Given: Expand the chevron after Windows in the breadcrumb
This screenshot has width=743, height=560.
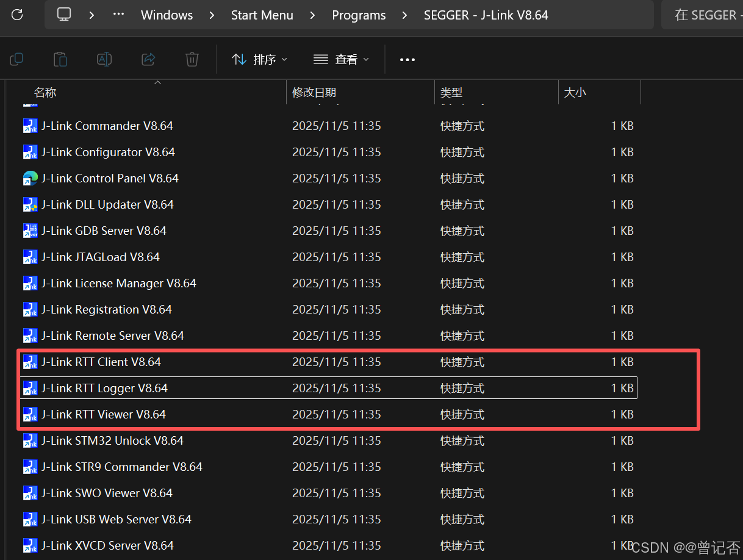Looking at the screenshot, I should [x=212, y=15].
